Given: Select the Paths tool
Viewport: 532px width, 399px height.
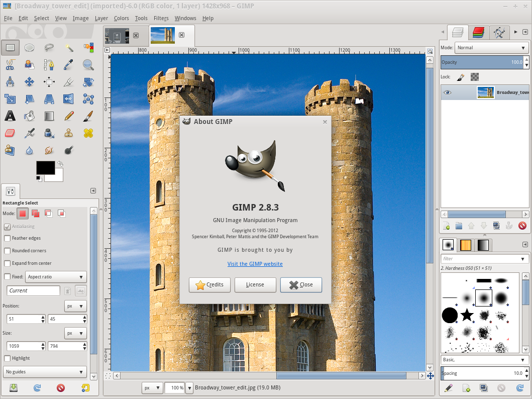Looking at the screenshot, I should click(x=49, y=64).
